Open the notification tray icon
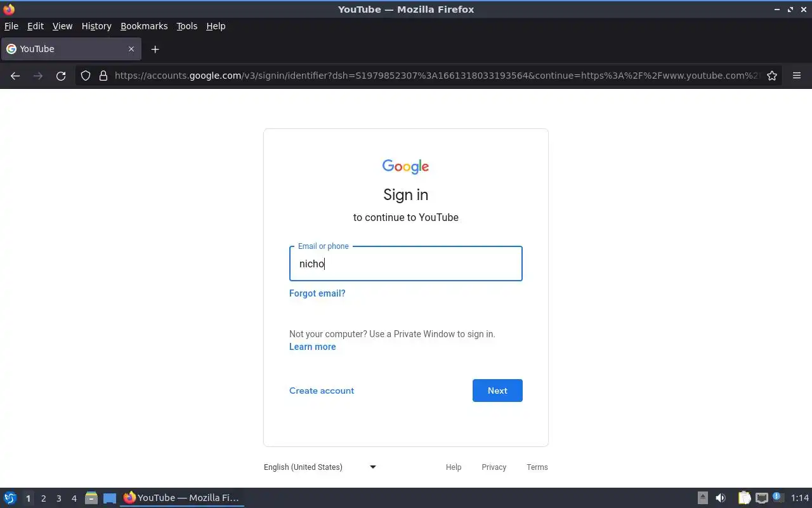This screenshot has width=812, height=508. (778, 498)
